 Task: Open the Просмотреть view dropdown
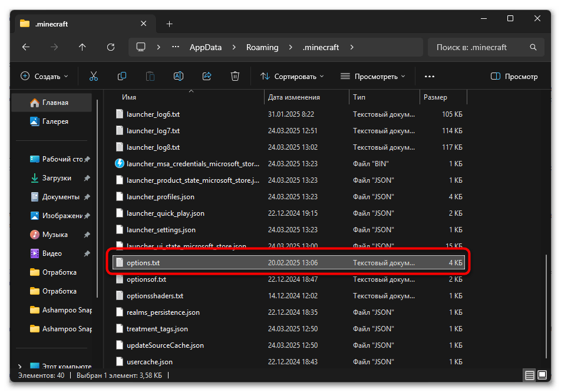[x=373, y=76]
